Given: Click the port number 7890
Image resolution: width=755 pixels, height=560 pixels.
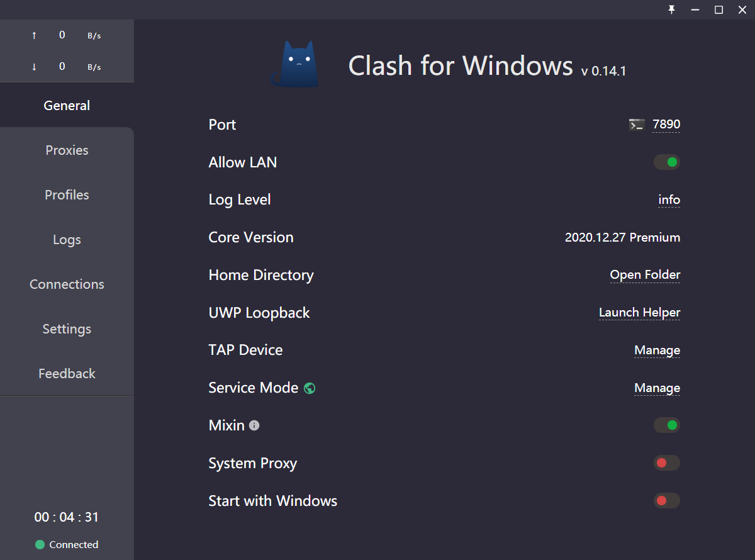Looking at the screenshot, I should (666, 125).
